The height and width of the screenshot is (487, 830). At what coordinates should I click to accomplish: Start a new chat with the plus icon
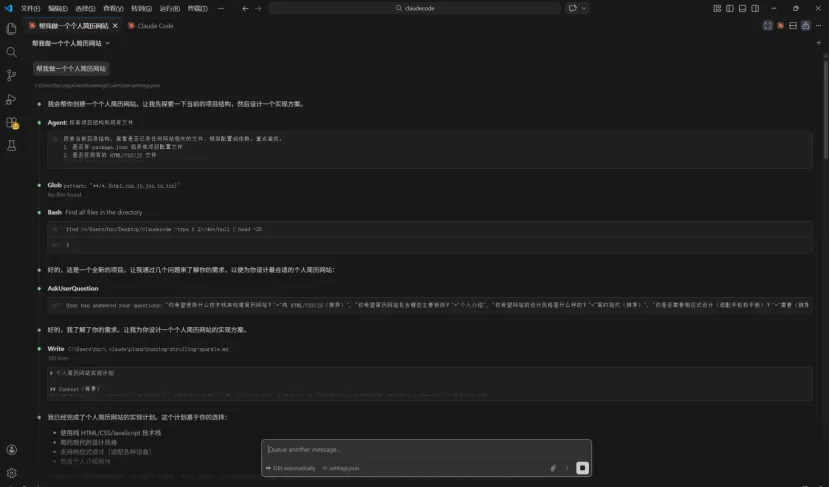click(x=818, y=43)
